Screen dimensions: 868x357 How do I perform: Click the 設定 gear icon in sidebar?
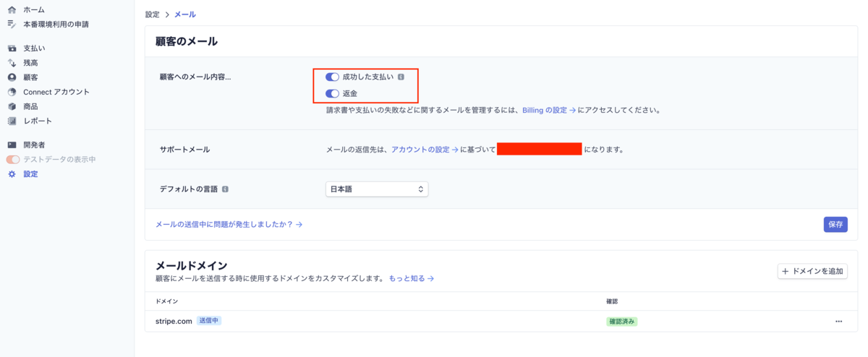point(12,174)
